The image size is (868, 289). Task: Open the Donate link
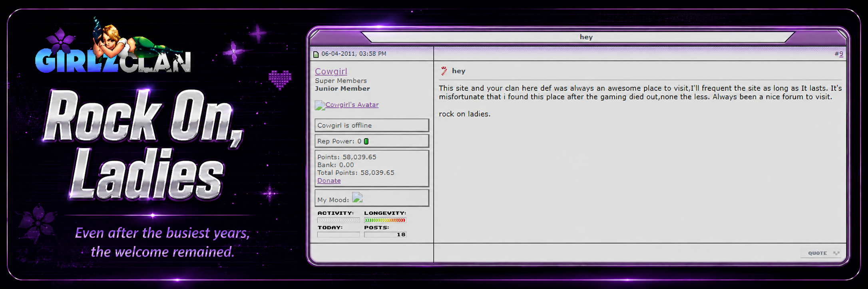coord(329,180)
